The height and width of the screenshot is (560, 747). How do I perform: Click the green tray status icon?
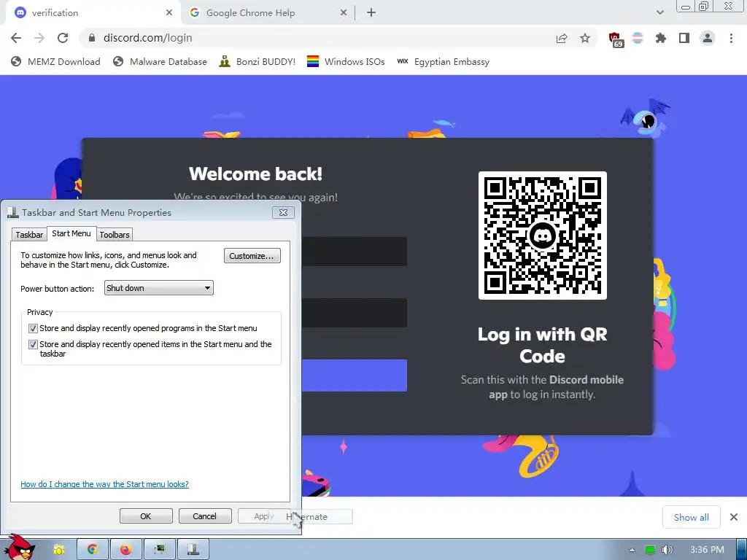(x=650, y=550)
